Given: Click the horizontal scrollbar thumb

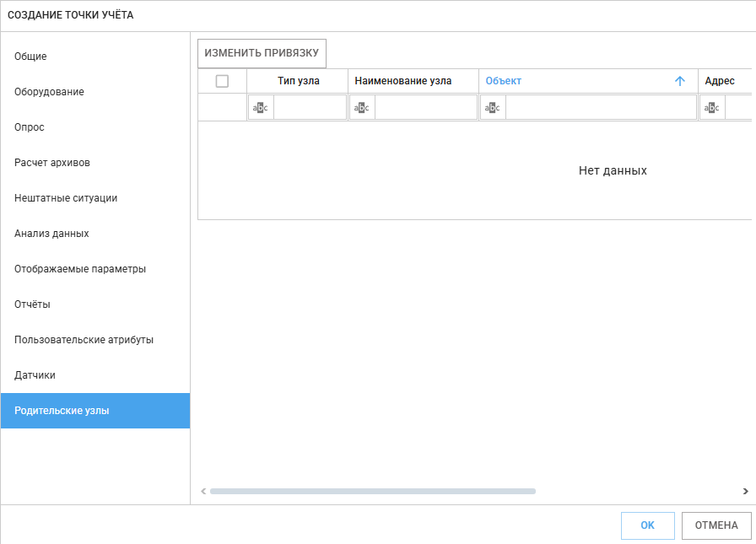Looking at the screenshot, I should 372,491.
